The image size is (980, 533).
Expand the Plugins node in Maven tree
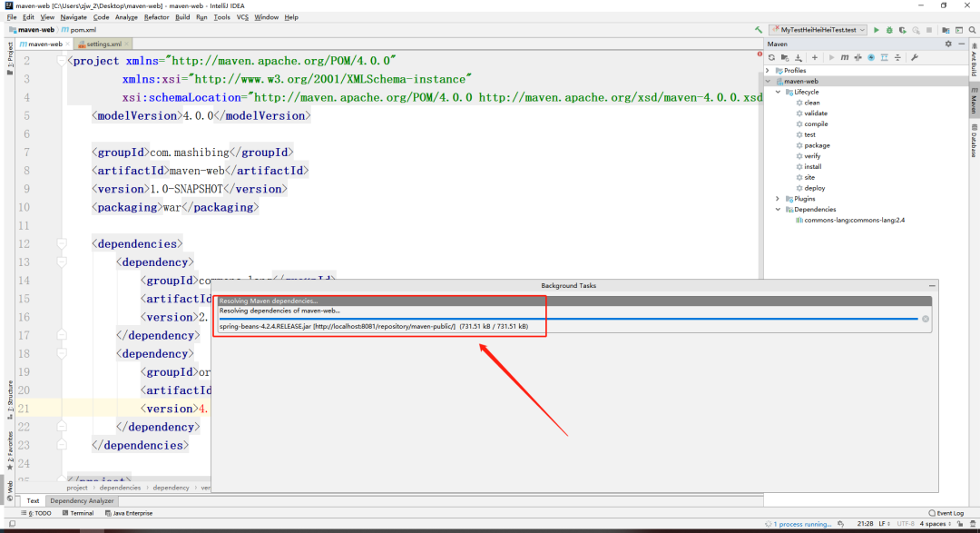(779, 199)
